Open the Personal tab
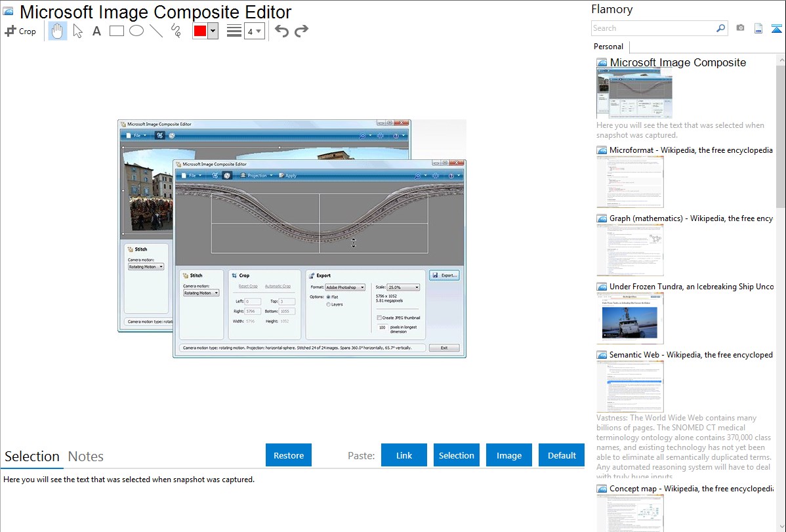 pyautogui.click(x=608, y=46)
